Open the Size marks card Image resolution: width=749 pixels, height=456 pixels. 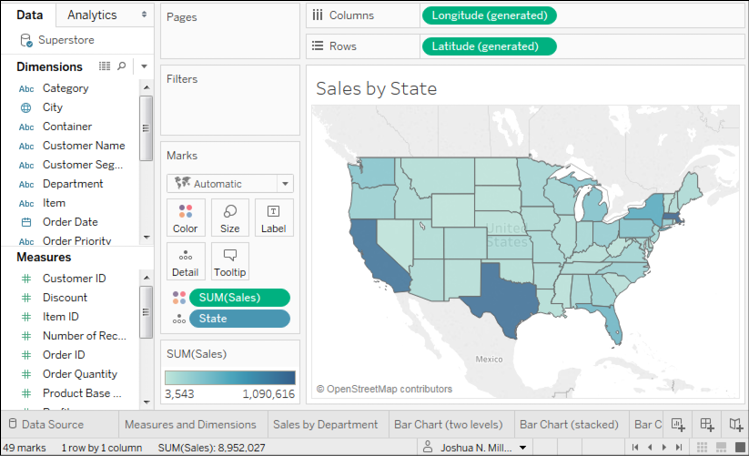pos(230,217)
